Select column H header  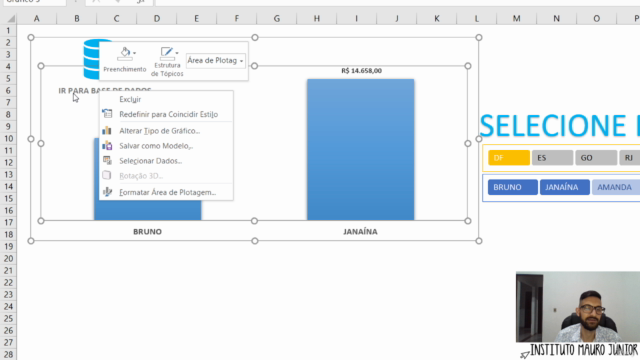317,18
